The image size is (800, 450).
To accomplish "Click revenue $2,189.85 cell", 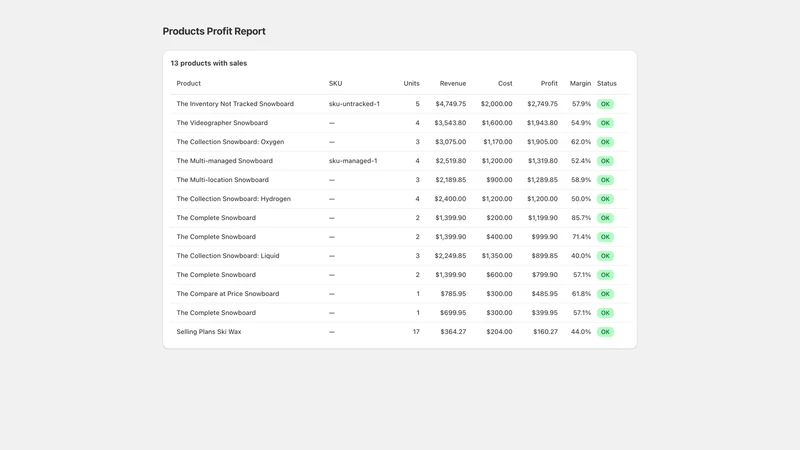I will point(451,180).
